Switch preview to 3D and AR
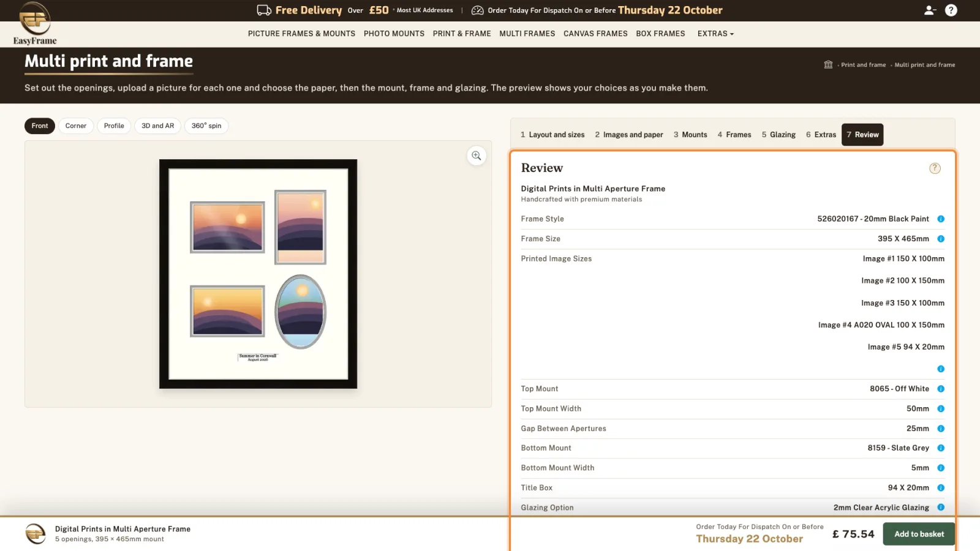This screenshot has width=980, height=551. click(158, 126)
